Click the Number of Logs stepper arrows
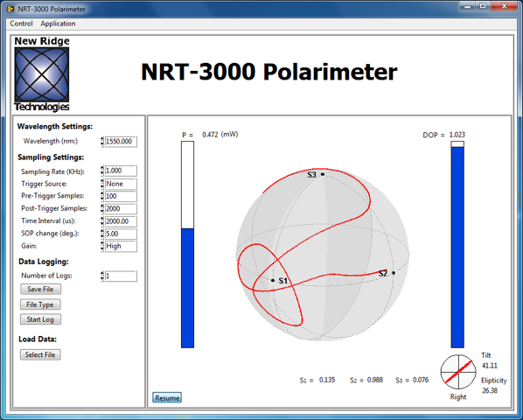Viewport: 523px width, 420px height. [102, 276]
